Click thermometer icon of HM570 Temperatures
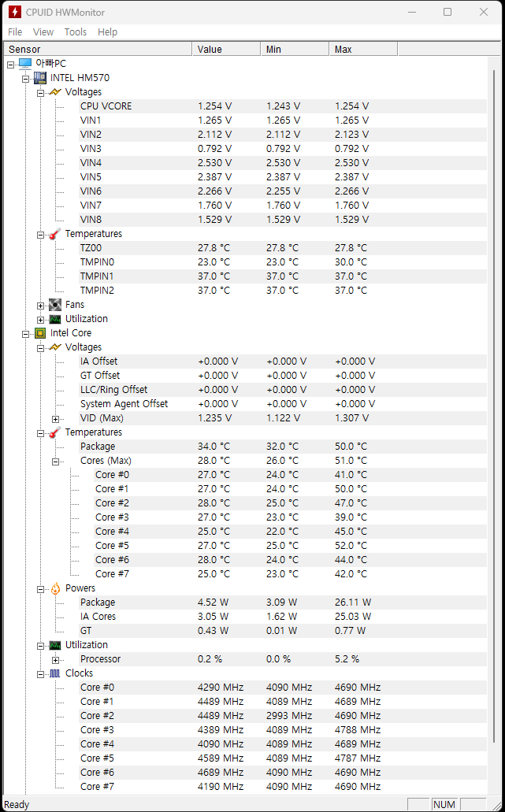 55,234
